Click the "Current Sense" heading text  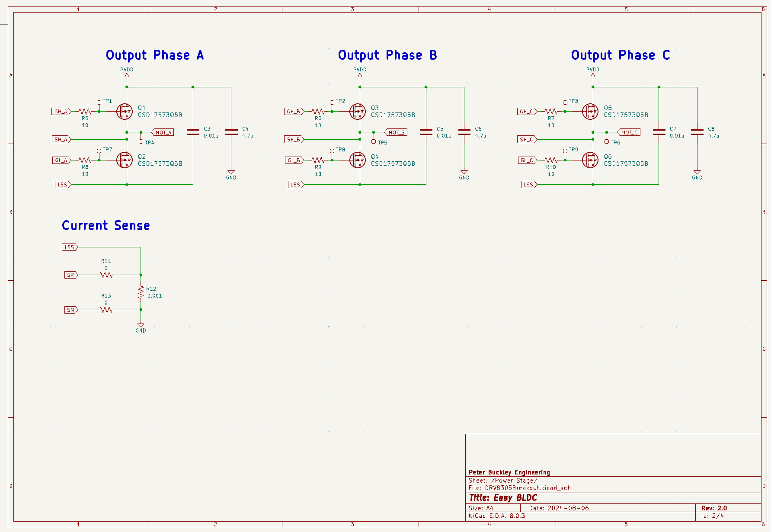click(106, 226)
